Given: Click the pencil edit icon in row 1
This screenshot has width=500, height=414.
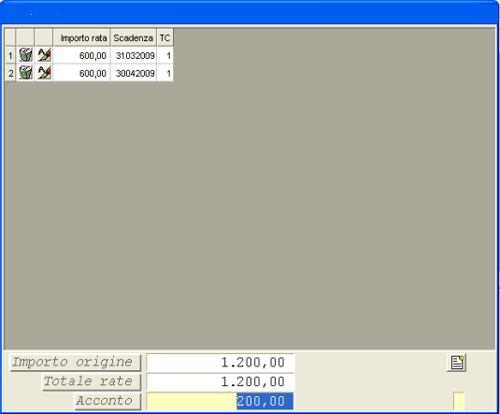Looking at the screenshot, I should pyautogui.click(x=44, y=55).
